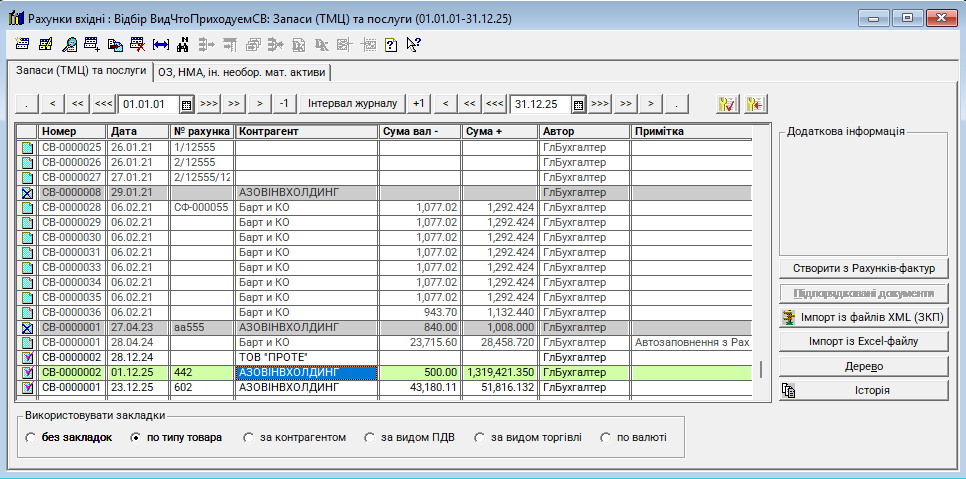The image size is (966, 479).
Task: Select the 'Запаси (ТМЦ) та послуги' tab
Action: [x=78, y=71]
